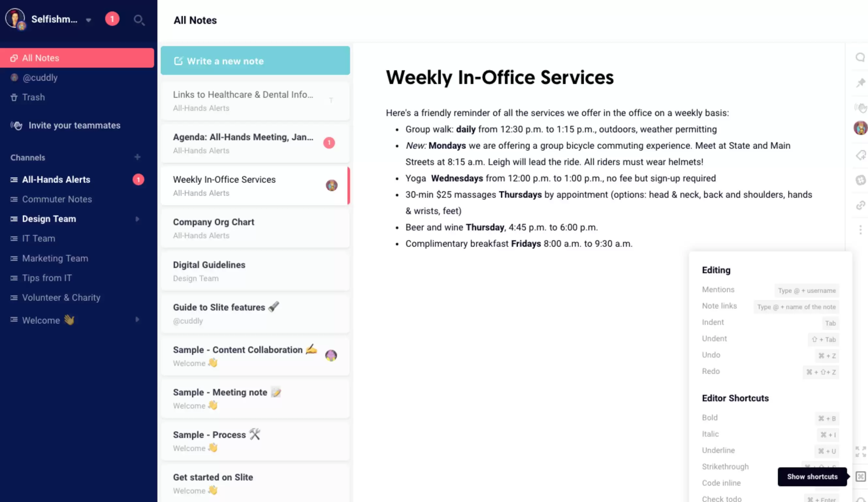Open the team name dropdown arrow

pos(88,20)
